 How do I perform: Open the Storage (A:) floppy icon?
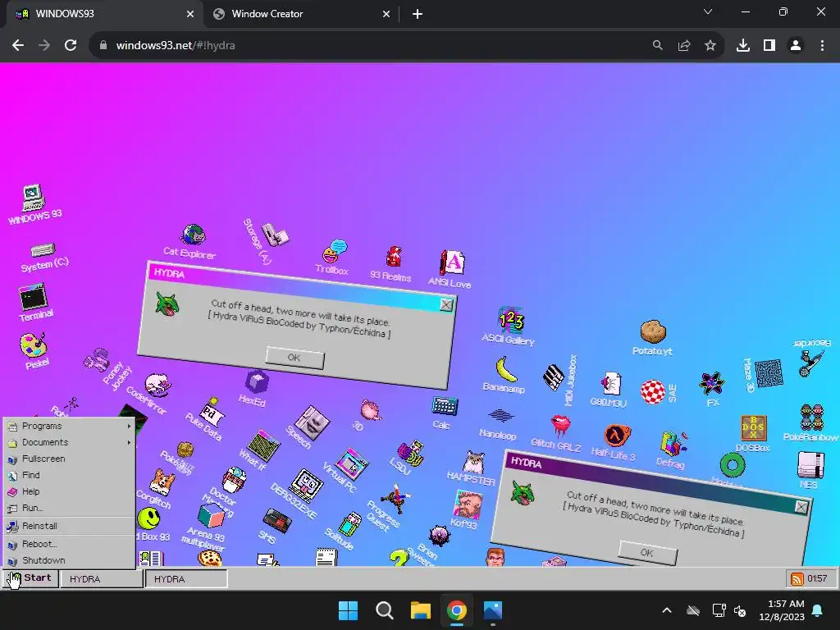275,235
